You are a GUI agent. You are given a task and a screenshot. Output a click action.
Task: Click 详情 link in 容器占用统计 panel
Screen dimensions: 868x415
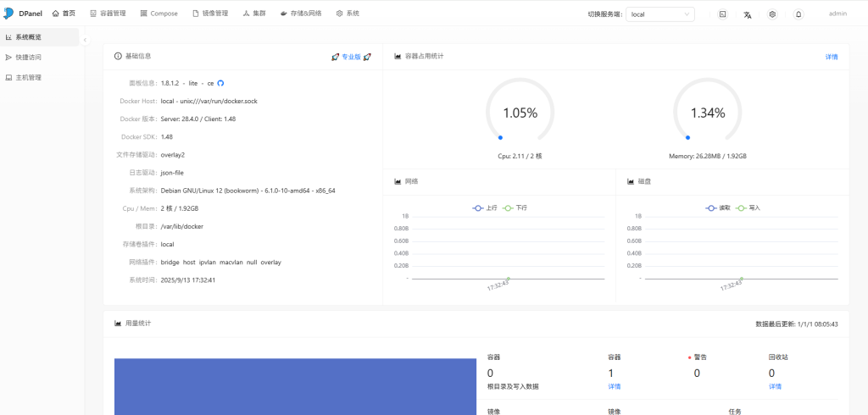click(x=831, y=57)
